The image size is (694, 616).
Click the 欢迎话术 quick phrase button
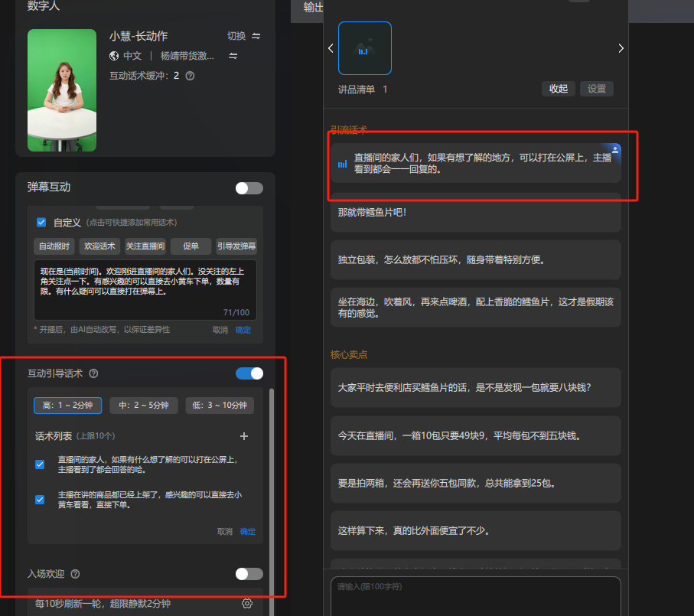99,246
